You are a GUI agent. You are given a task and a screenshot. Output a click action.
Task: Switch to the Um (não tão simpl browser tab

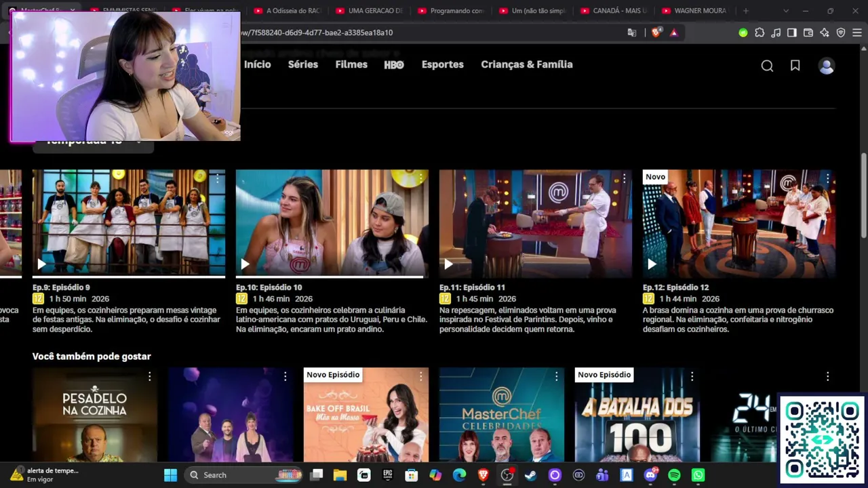[532, 11]
